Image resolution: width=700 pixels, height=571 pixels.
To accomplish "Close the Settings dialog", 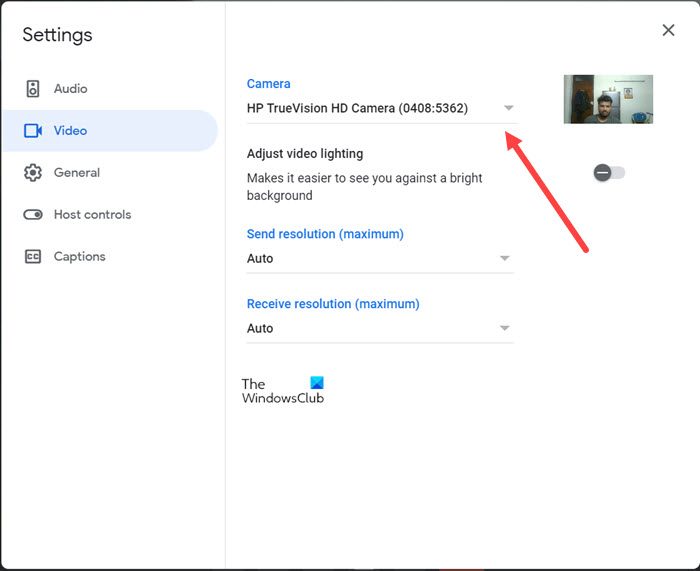I will coord(668,30).
